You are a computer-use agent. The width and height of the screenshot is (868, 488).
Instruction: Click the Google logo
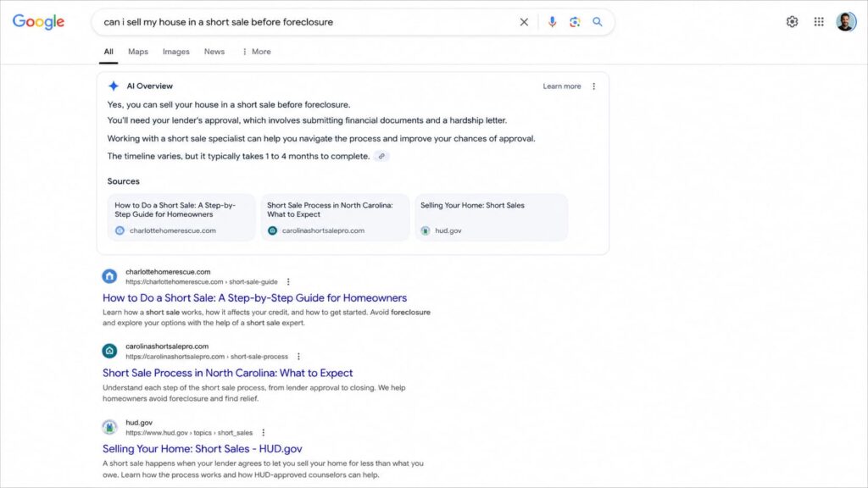(38, 21)
